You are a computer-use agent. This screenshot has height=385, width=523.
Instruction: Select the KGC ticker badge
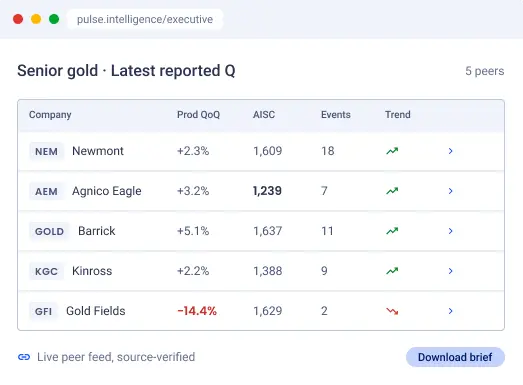coord(46,271)
